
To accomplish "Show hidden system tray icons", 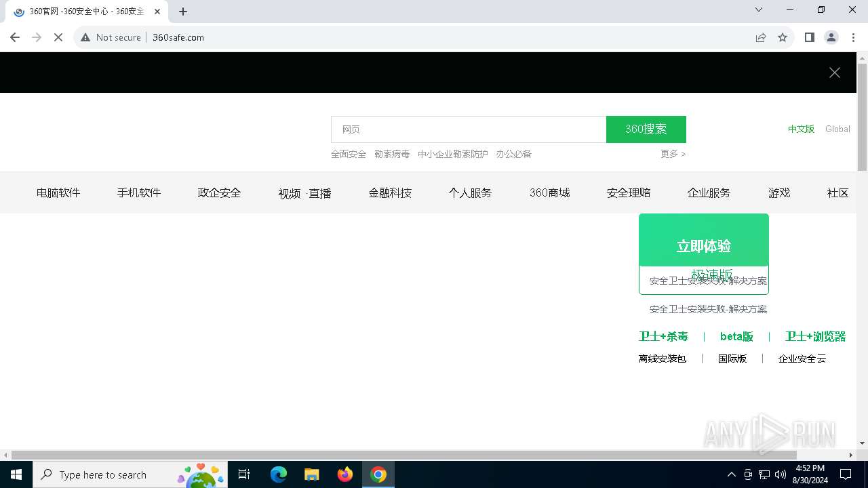I will point(731,474).
